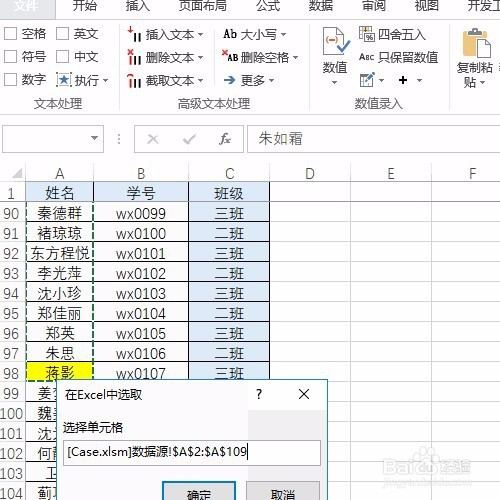Screen dimensions: 500x500
Task: Toggle the 中文 checkbox
Action: (x=62, y=57)
